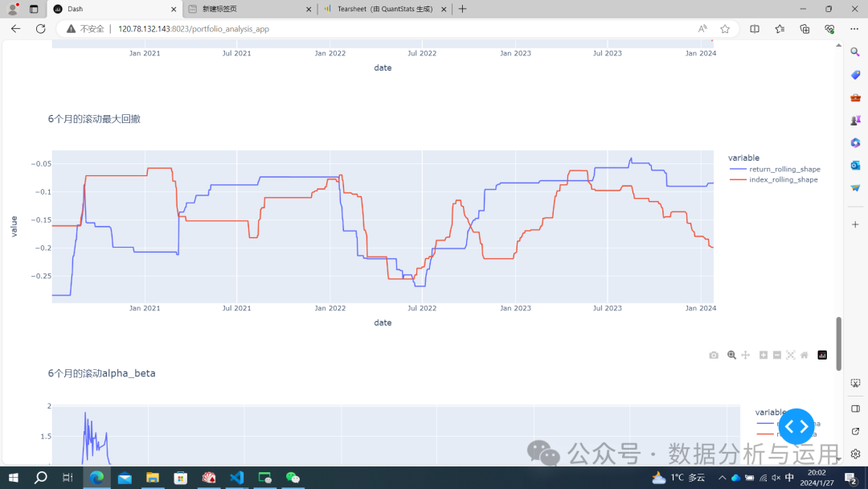Open link in new window sidebar icon

pyautogui.click(x=855, y=431)
